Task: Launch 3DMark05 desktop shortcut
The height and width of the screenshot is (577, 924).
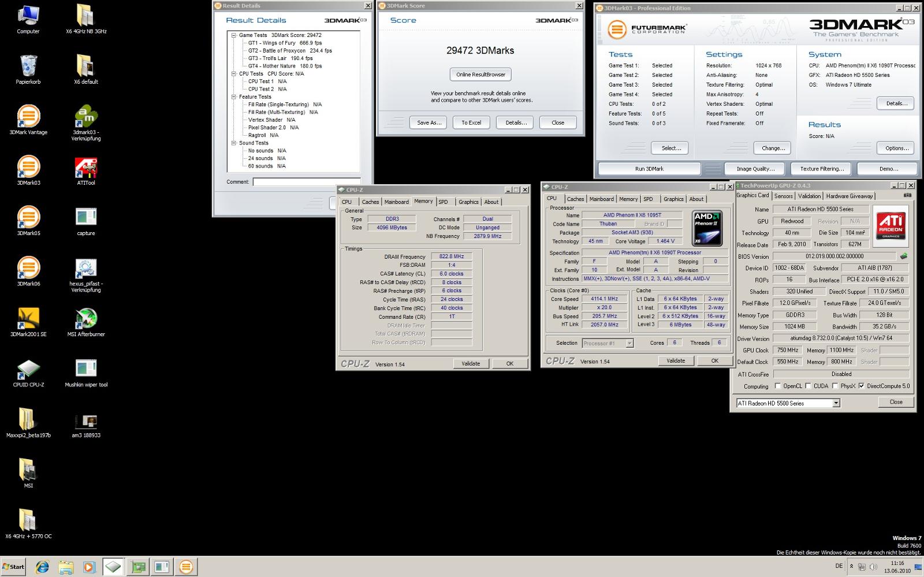Action: coord(28,221)
